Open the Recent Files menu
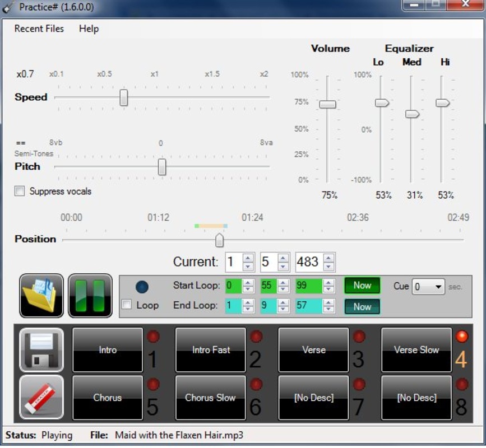486x448 pixels. coord(39,29)
